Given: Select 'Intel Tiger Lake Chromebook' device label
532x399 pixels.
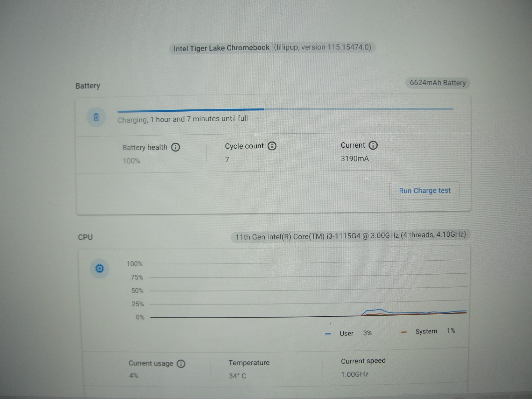Looking at the screenshot, I should pos(221,48).
